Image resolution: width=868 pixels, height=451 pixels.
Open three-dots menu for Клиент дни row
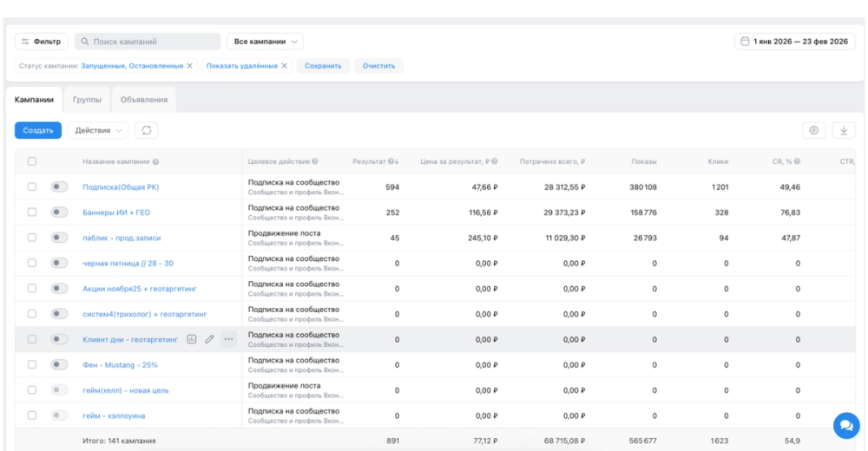(228, 339)
